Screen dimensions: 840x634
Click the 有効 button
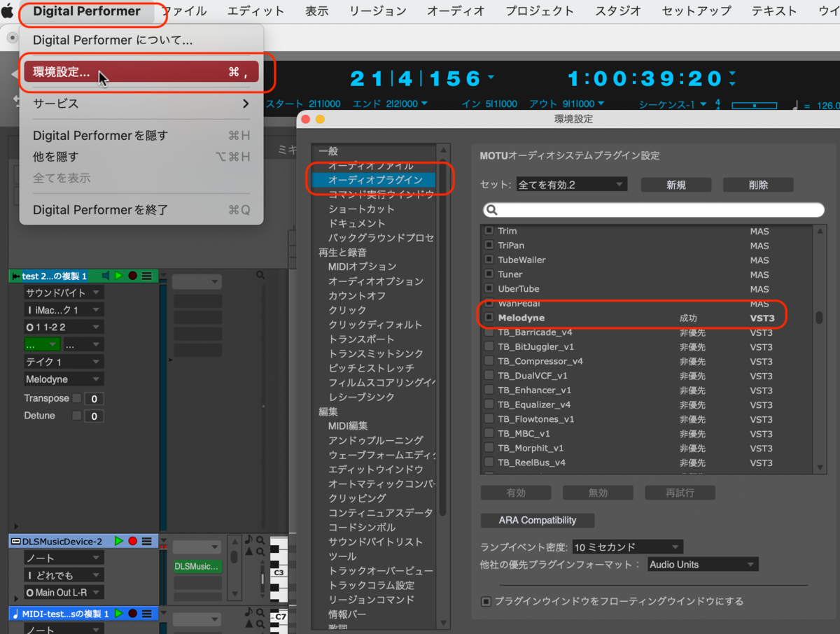516,493
